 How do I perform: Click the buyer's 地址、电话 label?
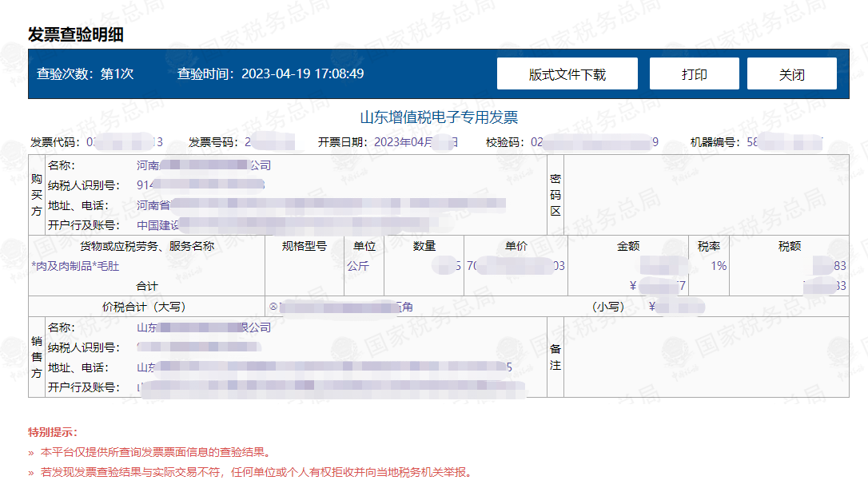(x=78, y=205)
